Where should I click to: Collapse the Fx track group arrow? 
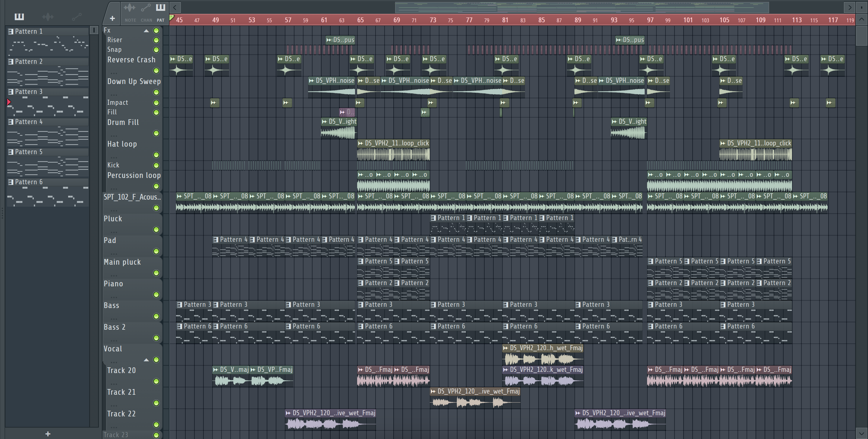point(146,31)
